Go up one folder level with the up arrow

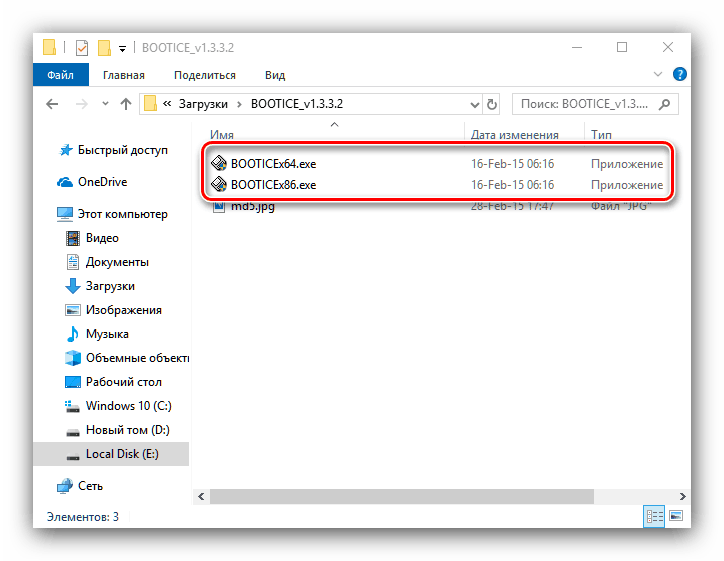click(x=126, y=104)
